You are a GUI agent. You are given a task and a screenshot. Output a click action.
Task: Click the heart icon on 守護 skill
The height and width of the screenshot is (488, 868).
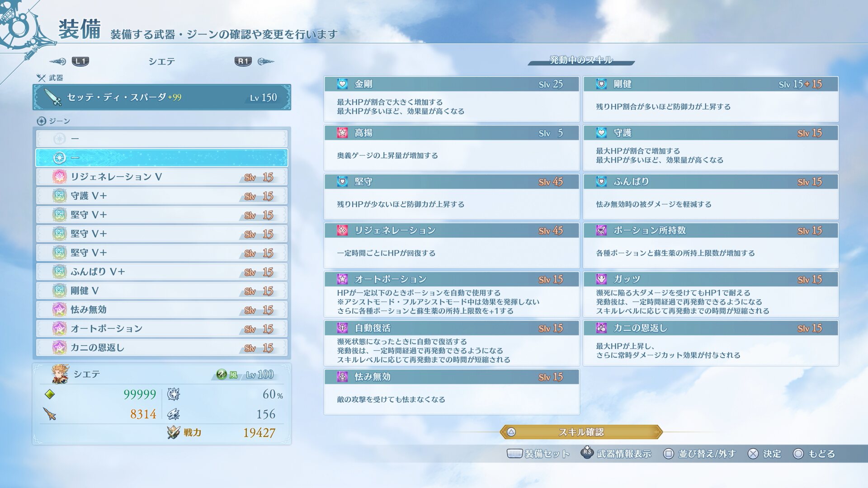point(601,133)
